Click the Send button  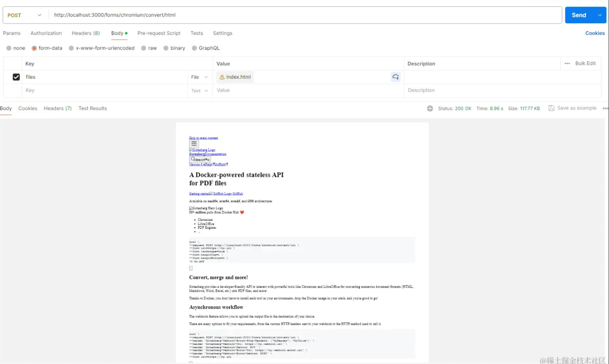click(x=579, y=15)
